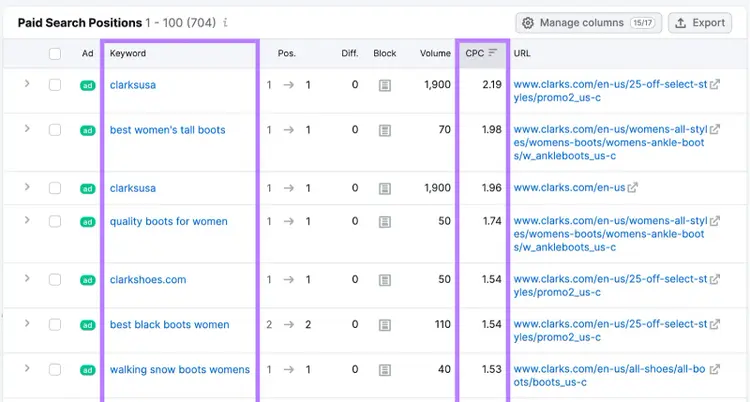750x402 pixels.
Task: Click the ad badge in best women's tall boots row
Action: 88,130
